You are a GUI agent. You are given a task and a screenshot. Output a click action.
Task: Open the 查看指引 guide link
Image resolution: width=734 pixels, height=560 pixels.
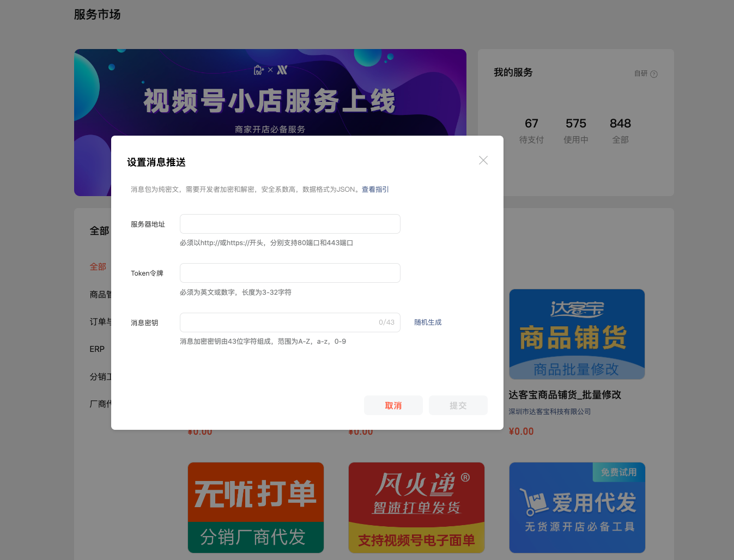click(x=375, y=190)
